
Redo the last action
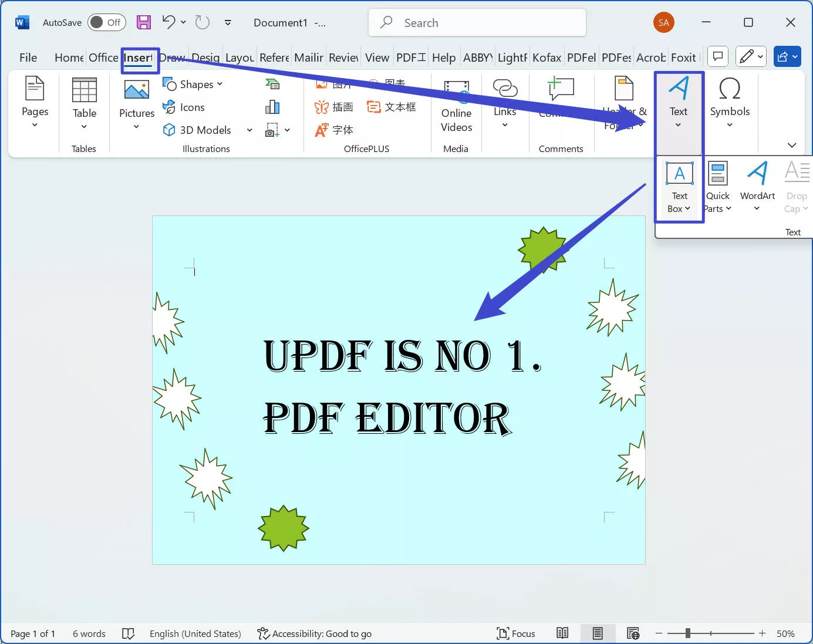pyautogui.click(x=203, y=22)
